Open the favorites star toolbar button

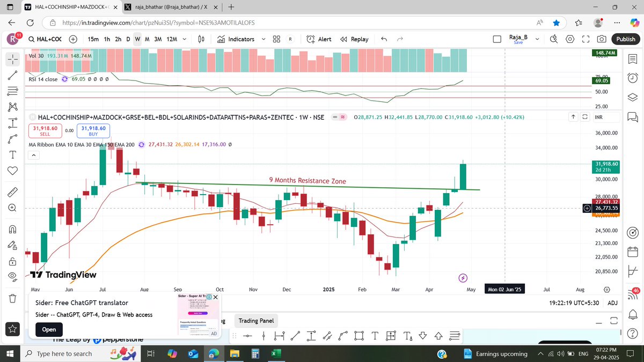[x=13, y=328]
